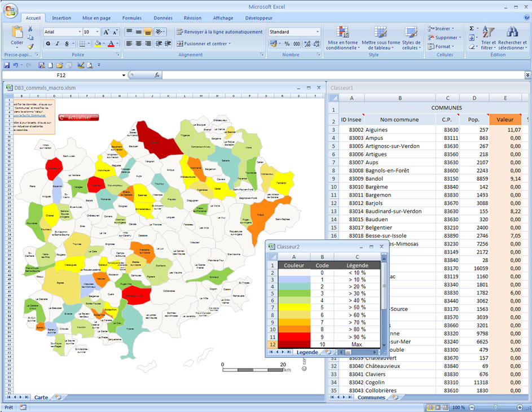532x412 pixels.
Task: Click Print Preview icon in Quick Access
Action: click(x=90, y=65)
